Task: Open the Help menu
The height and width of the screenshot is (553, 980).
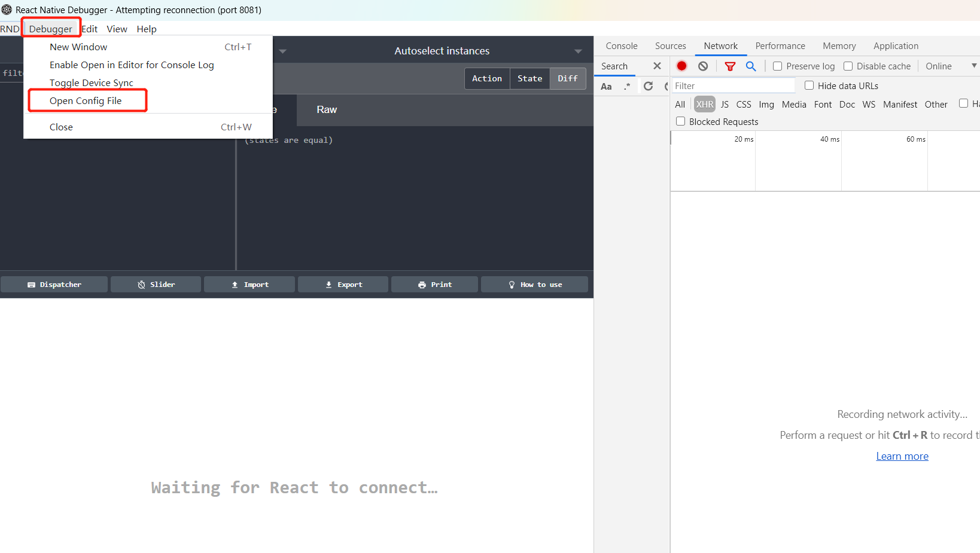Action: [x=147, y=29]
